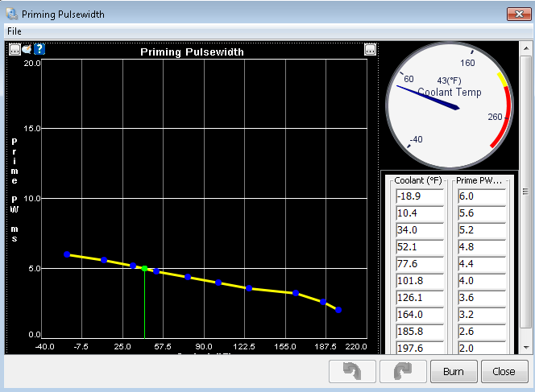Select the coolant cell with value 101.8

(x=419, y=281)
